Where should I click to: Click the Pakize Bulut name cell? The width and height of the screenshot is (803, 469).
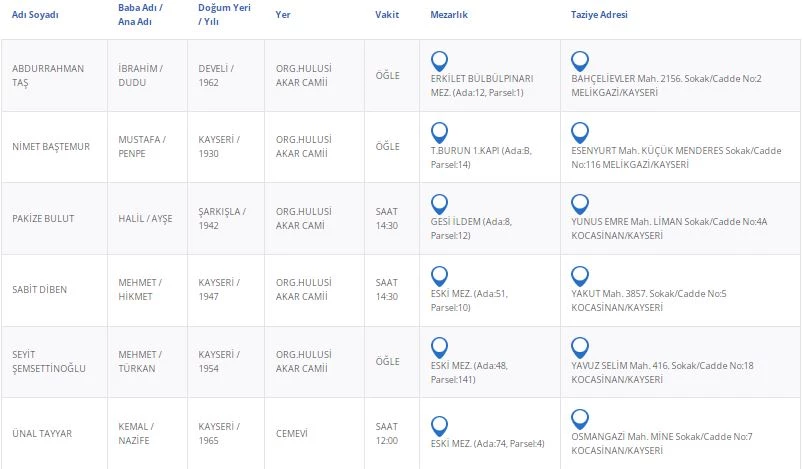[x=43, y=218]
